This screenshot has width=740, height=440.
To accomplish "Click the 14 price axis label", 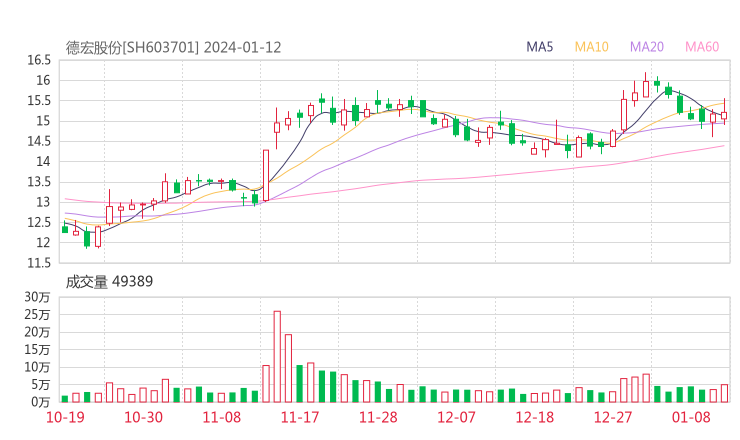I will click(x=43, y=161).
